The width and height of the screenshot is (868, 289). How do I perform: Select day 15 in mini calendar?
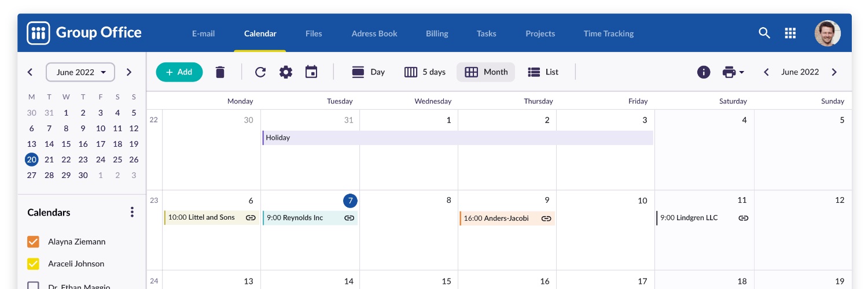tap(66, 144)
